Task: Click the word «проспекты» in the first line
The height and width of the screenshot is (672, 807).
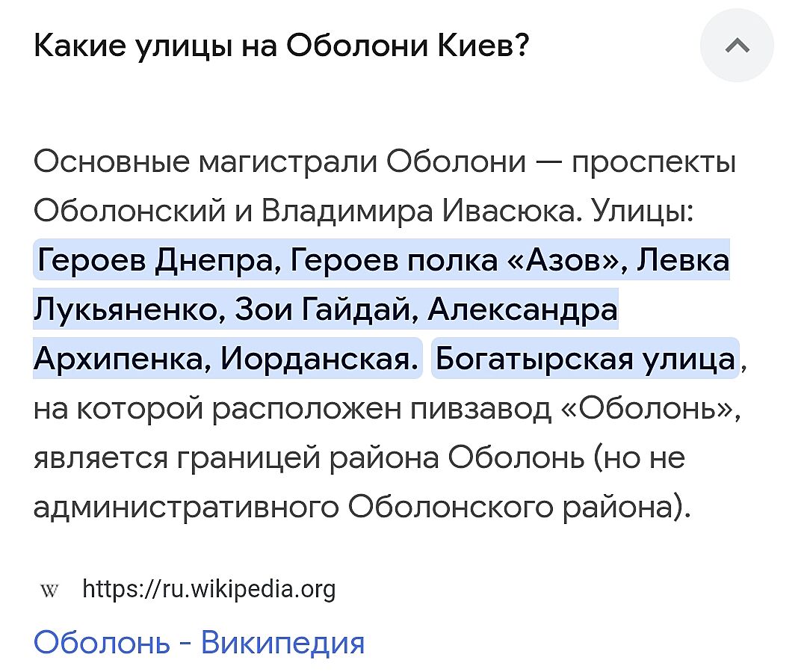Action: pos(654,162)
